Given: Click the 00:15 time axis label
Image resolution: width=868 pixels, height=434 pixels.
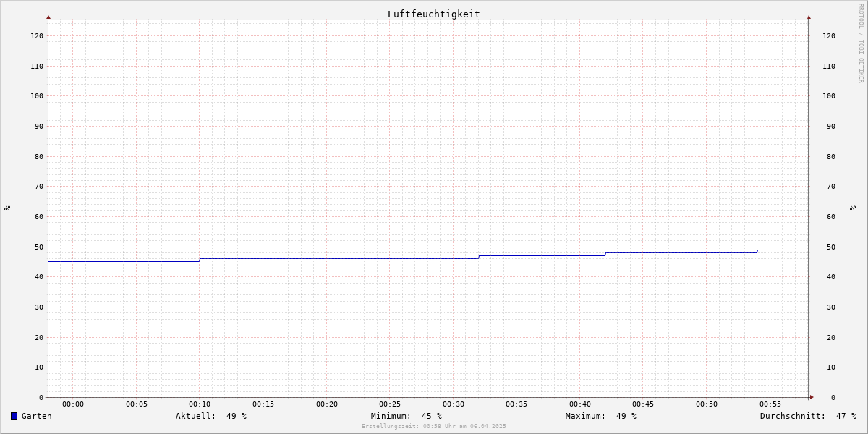Looking at the screenshot, I should click(x=263, y=404).
